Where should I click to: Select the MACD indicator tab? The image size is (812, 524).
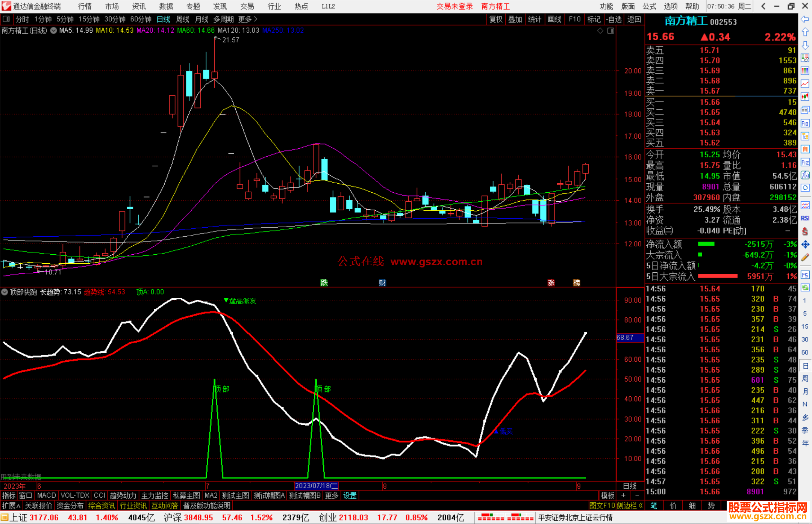click(x=46, y=495)
